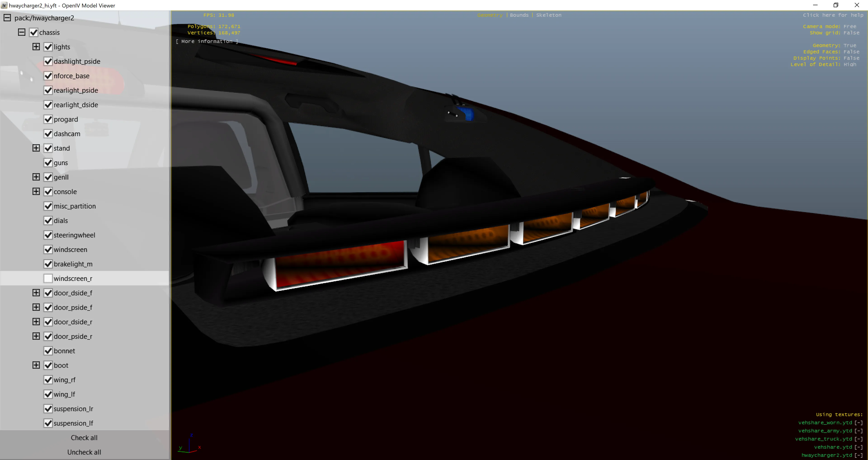Select the Geometry view tab
Image resolution: width=868 pixels, height=460 pixels.
pyautogui.click(x=490, y=15)
